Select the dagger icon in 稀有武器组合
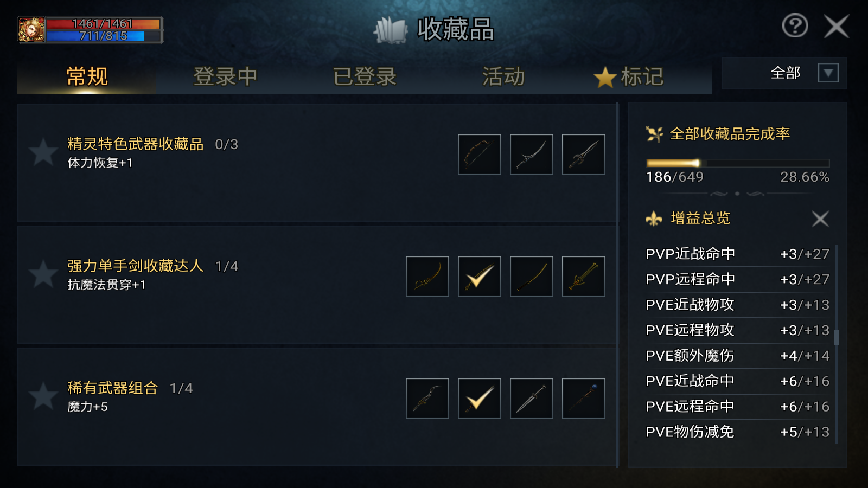Viewport: 868px width, 488px height. tap(531, 399)
